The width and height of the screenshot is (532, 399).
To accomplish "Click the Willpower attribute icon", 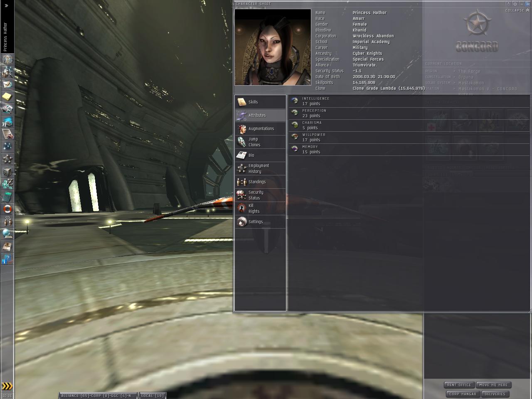I will [295, 137].
